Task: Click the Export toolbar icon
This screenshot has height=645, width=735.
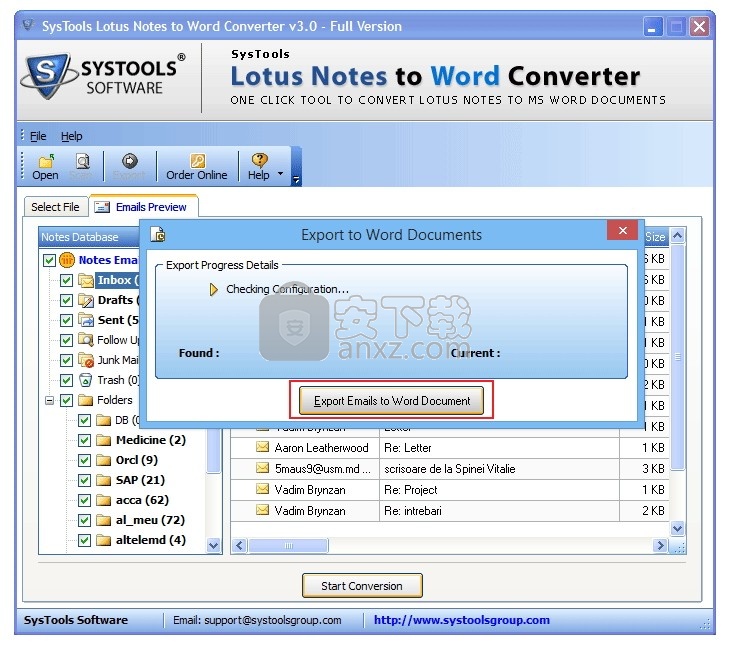Action: coord(130,161)
